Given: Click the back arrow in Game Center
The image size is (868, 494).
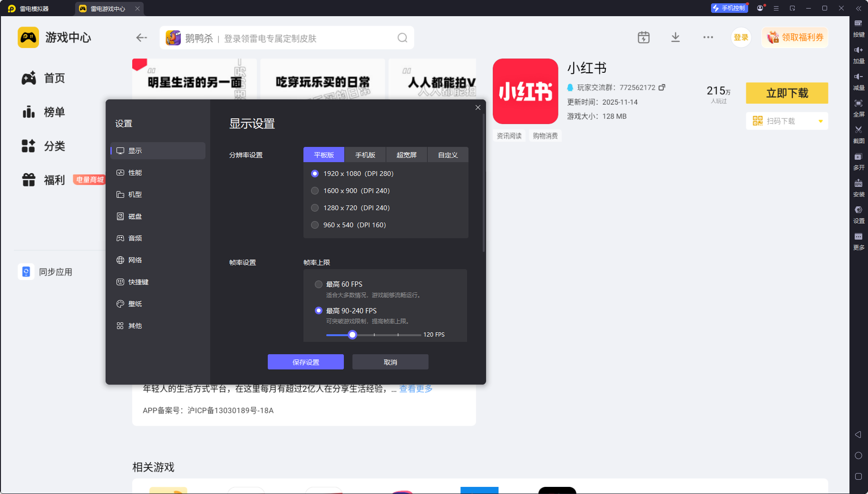Looking at the screenshot, I should pos(141,38).
